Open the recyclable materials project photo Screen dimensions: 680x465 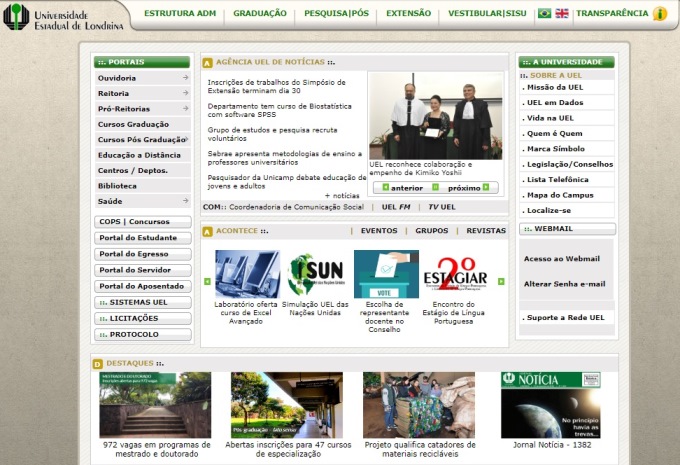pos(419,405)
